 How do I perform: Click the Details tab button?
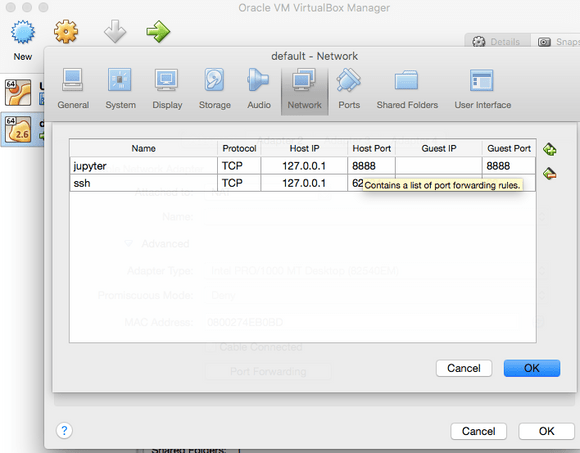pos(497,41)
